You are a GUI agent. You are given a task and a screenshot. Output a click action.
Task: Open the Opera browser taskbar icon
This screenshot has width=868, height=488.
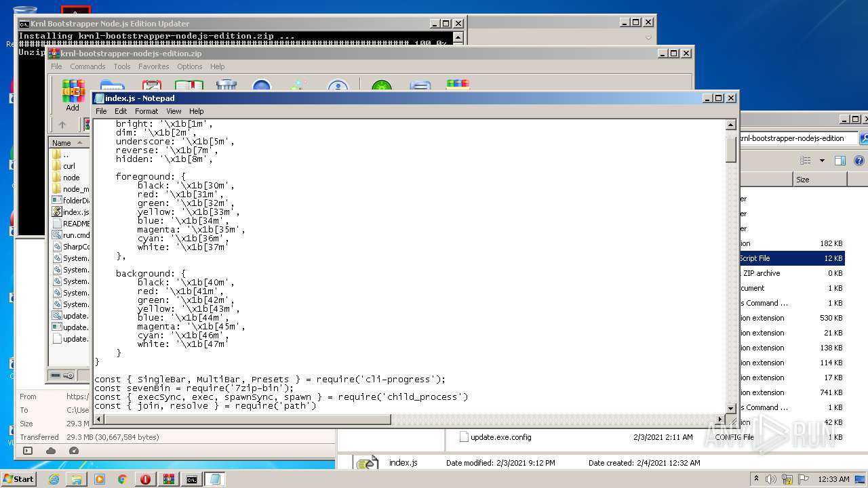click(x=146, y=479)
